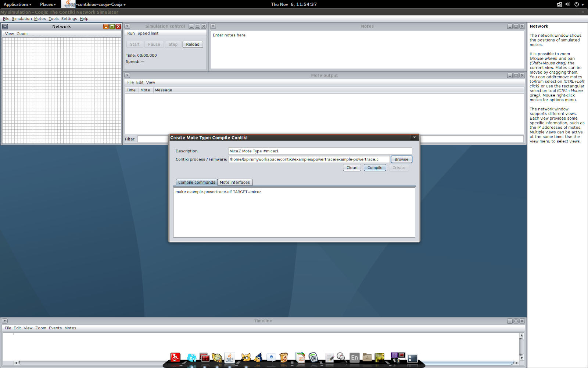Open the Simulation menu
Viewport: 588px width, 368px height.
pos(22,19)
